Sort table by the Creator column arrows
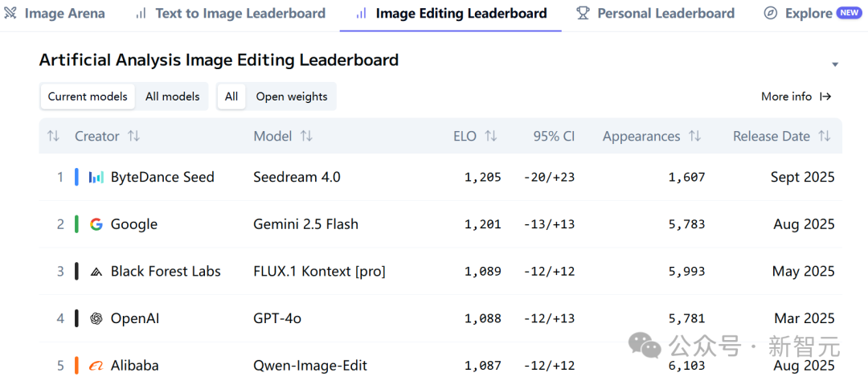The width and height of the screenshot is (868, 381). (x=133, y=136)
